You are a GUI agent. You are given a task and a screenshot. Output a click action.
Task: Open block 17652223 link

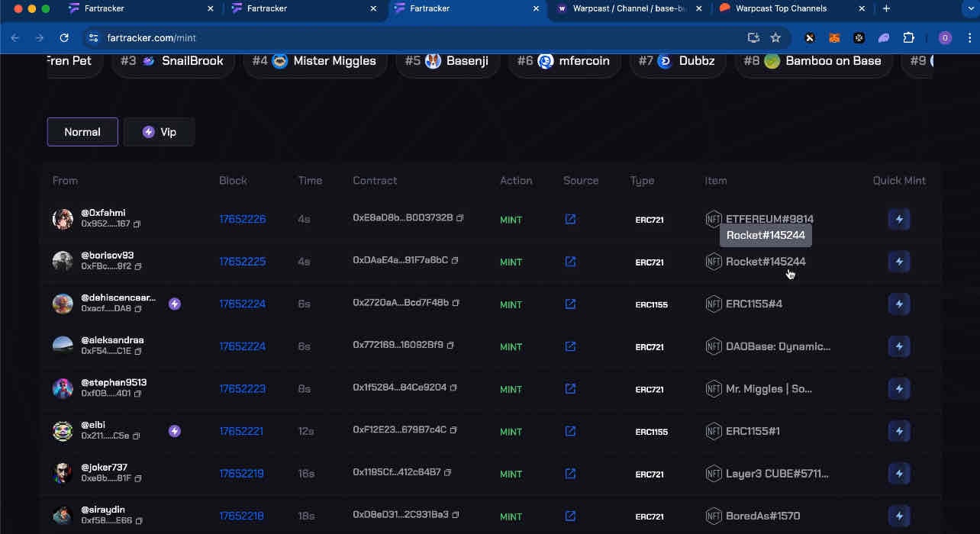pyautogui.click(x=242, y=389)
